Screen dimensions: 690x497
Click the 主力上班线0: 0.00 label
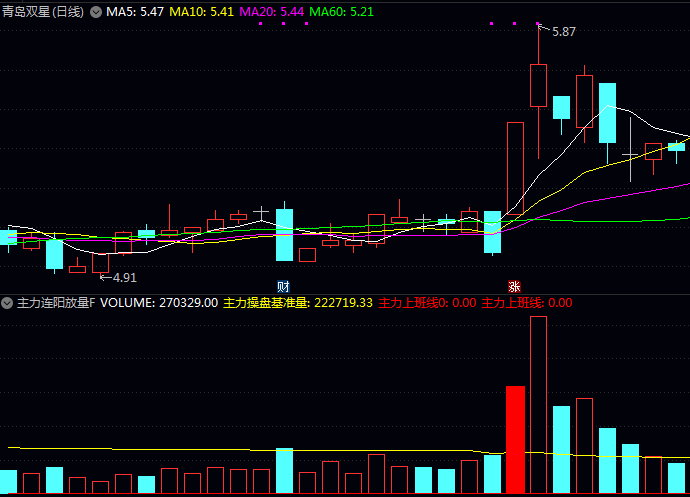point(427,303)
